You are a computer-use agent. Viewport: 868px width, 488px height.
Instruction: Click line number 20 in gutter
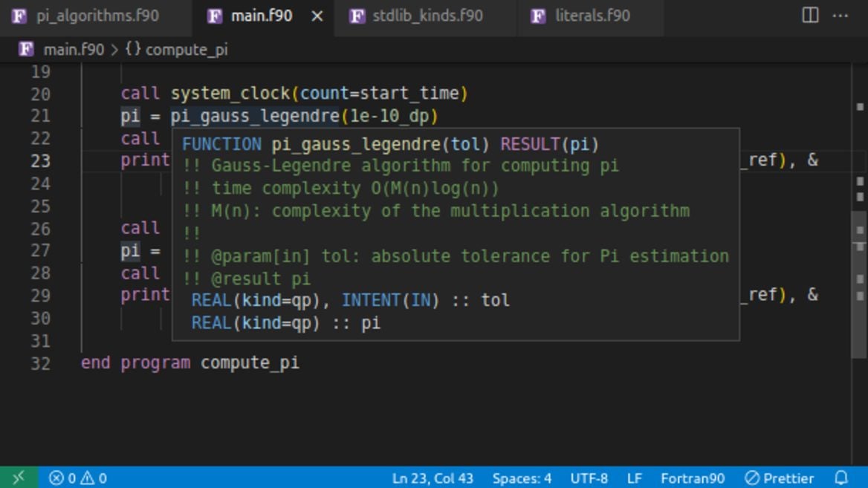tap(40, 94)
